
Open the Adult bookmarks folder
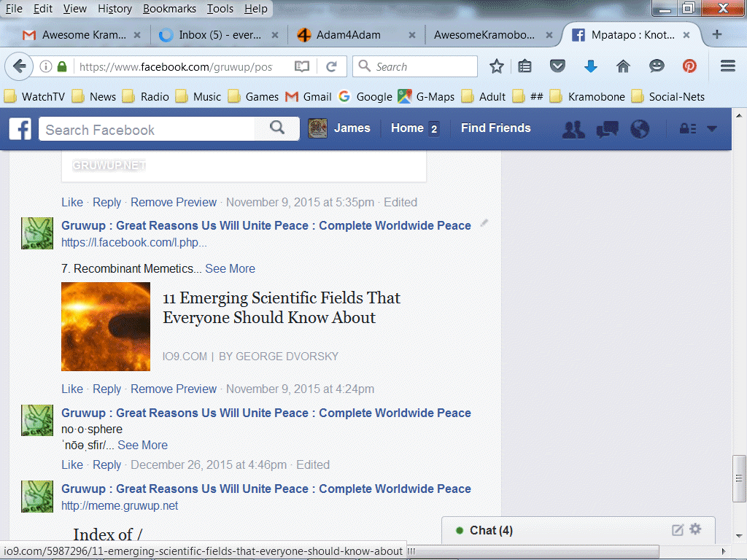click(x=484, y=97)
